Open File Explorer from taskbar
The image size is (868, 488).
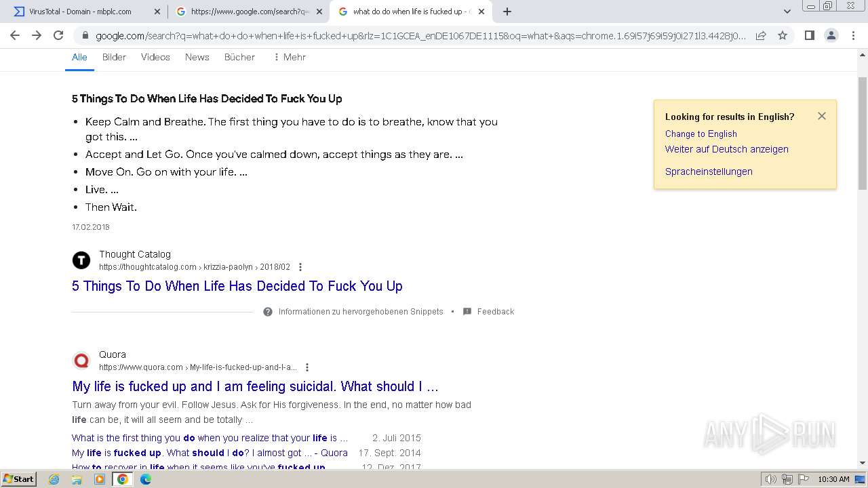tap(77, 479)
